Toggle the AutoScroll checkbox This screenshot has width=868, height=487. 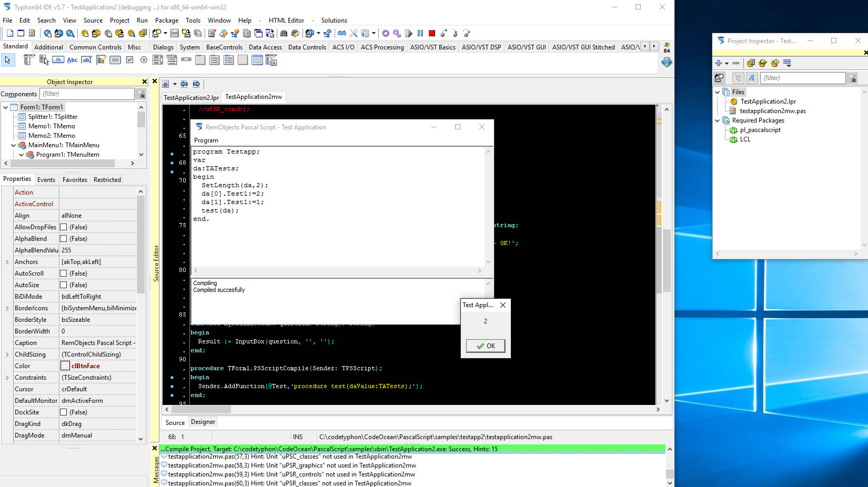64,273
